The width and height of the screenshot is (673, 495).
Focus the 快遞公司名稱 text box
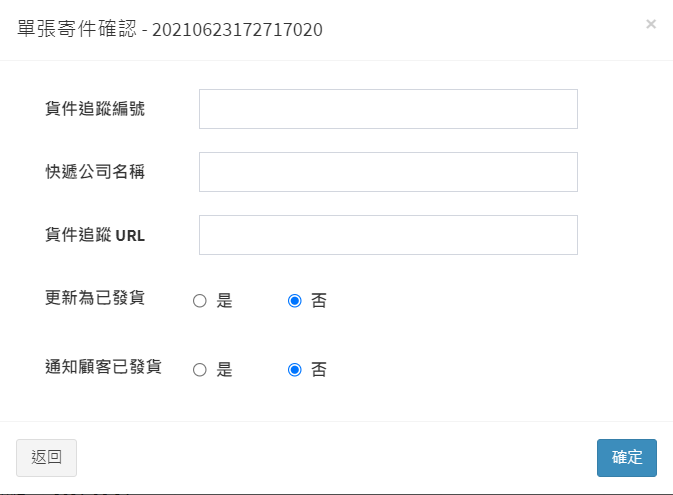pyautogui.click(x=388, y=172)
